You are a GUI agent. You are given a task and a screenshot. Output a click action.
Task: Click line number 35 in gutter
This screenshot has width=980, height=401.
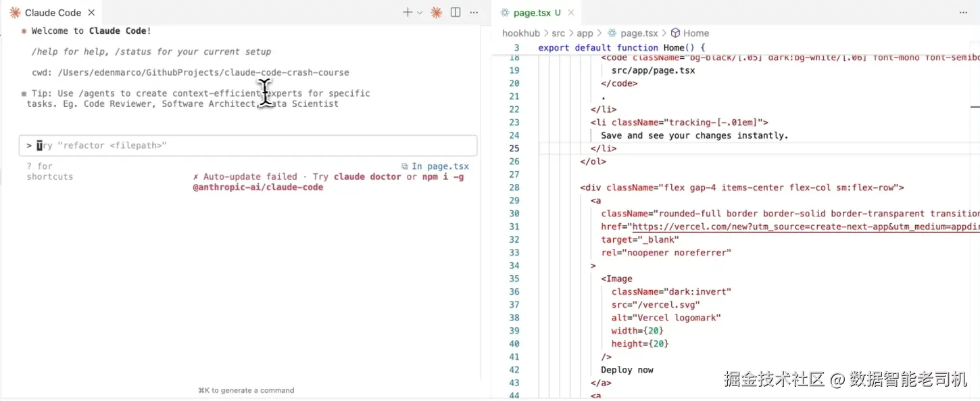pyautogui.click(x=514, y=279)
